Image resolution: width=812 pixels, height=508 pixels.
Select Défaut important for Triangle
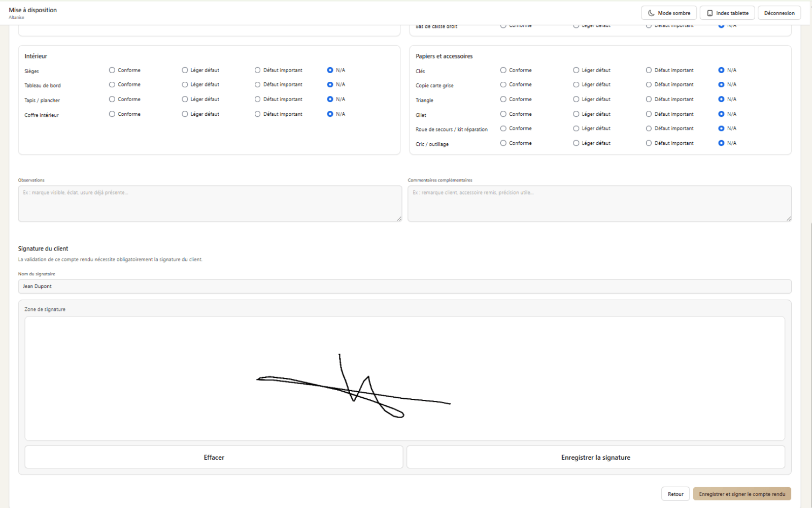[x=649, y=100]
